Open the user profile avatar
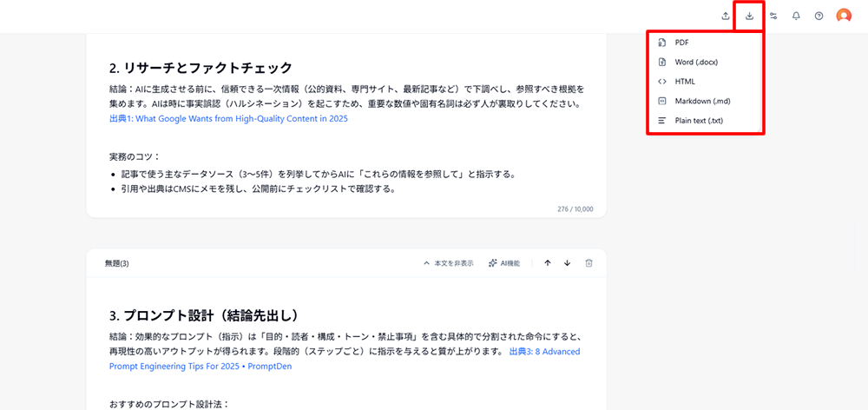 tap(844, 16)
